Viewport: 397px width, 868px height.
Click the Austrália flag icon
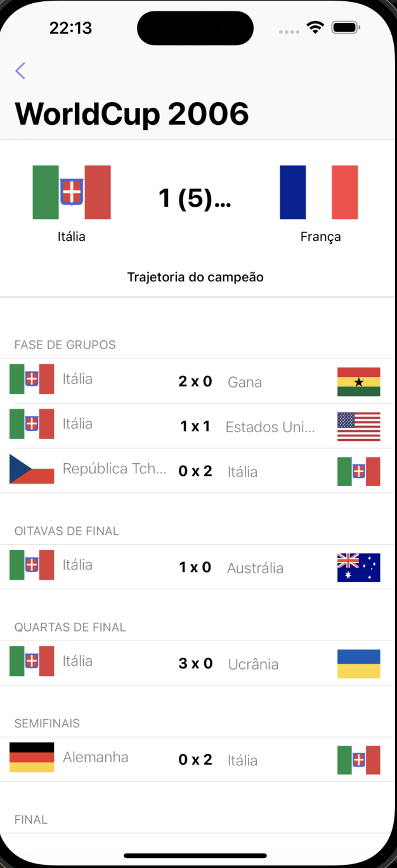click(358, 568)
